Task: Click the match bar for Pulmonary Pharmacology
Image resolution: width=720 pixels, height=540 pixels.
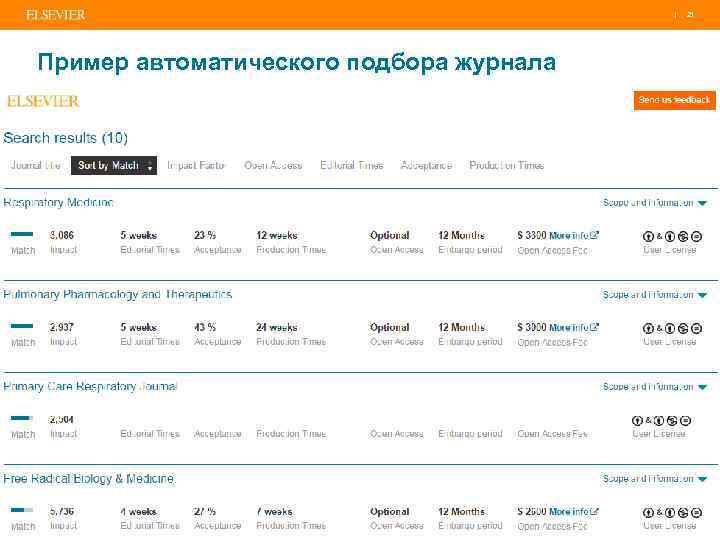Action: (x=22, y=326)
